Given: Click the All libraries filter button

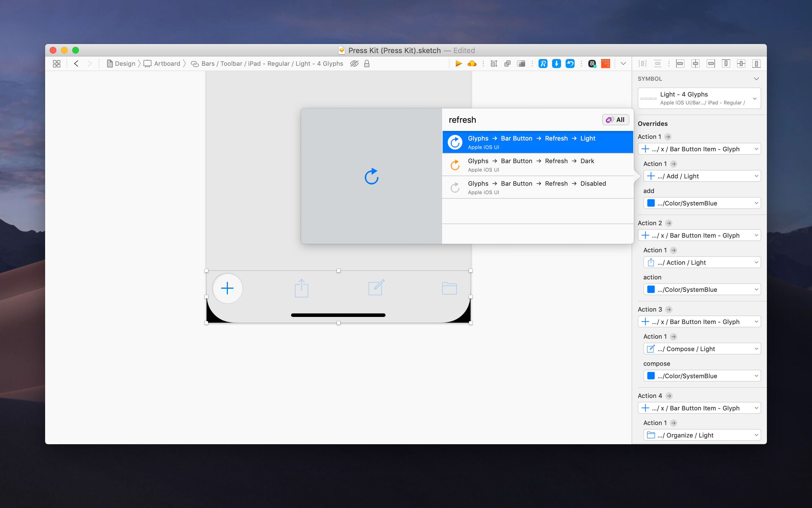Looking at the screenshot, I should point(615,120).
